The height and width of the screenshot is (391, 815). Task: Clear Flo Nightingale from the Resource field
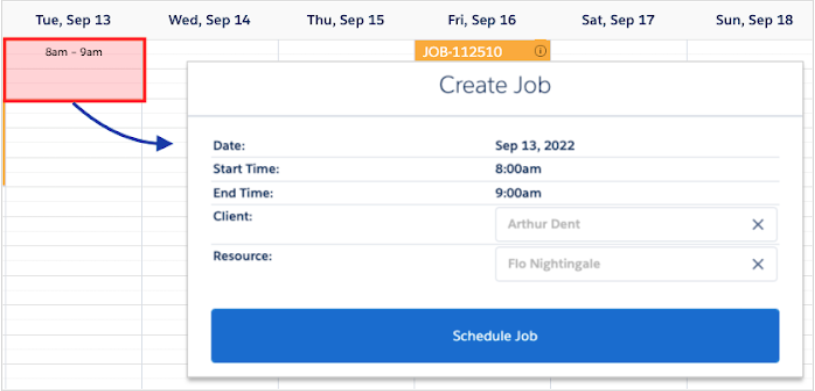point(758,264)
